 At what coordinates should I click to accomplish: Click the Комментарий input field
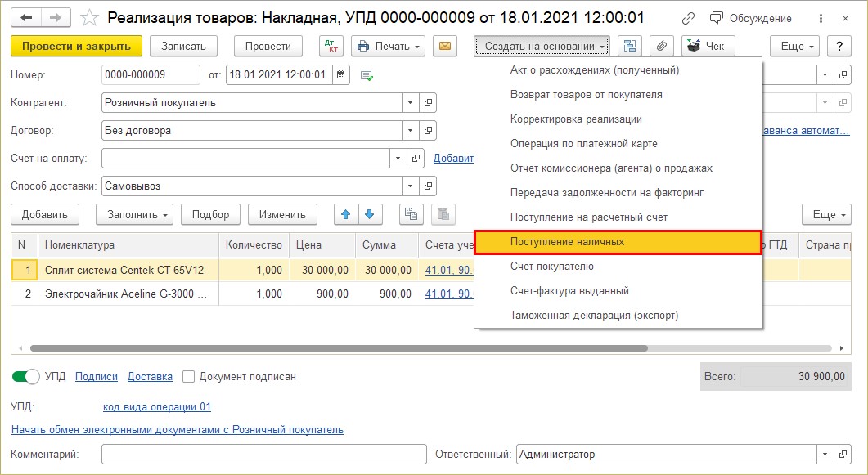pyautogui.click(x=263, y=455)
